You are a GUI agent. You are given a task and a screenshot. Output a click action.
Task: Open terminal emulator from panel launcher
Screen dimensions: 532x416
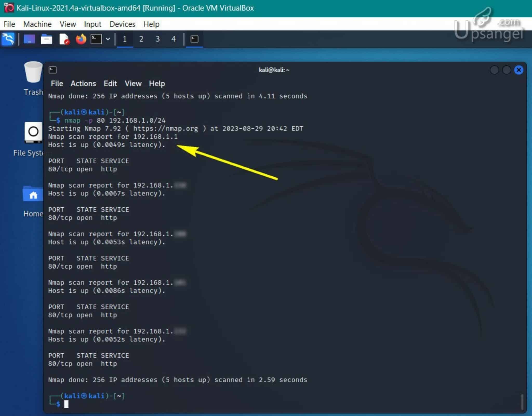96,39
